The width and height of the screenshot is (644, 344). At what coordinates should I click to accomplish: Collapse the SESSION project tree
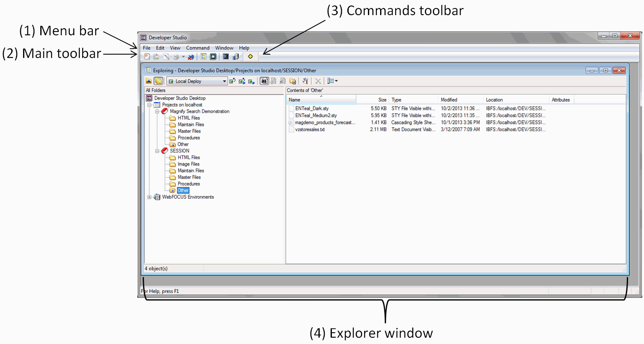[x=158, y=150]
